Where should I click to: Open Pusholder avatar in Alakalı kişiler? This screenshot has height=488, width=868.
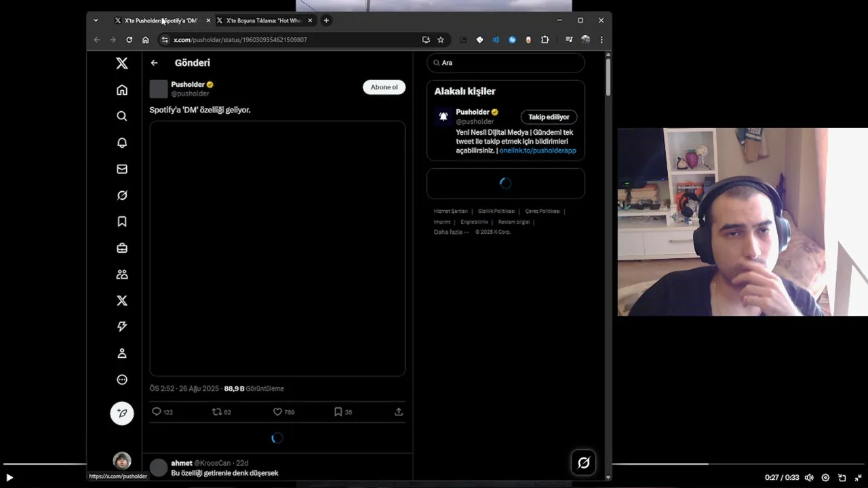click(x=443, y=117)
